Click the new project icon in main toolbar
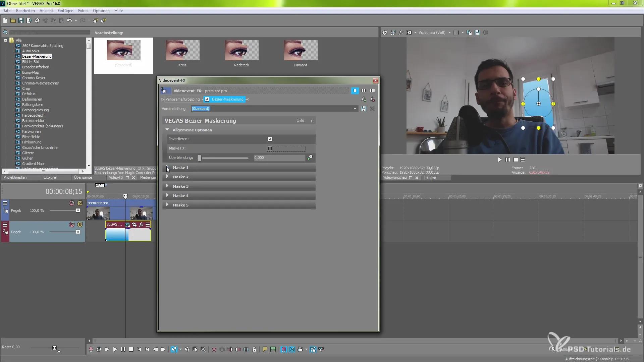 (5, 20)
